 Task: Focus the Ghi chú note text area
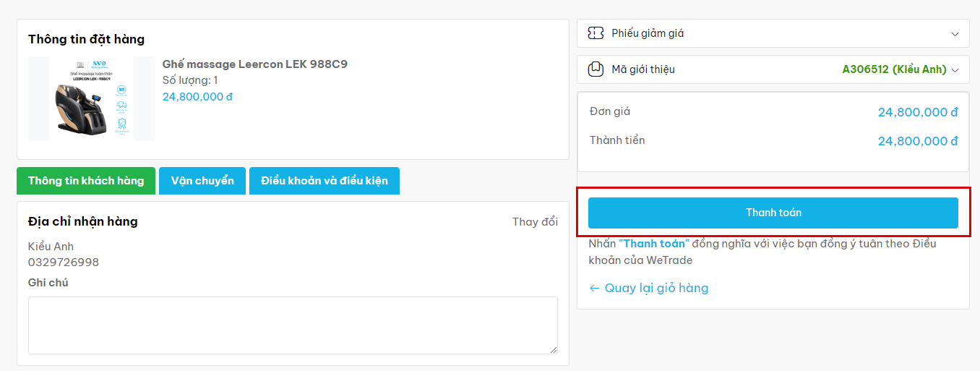coord(293,325)
